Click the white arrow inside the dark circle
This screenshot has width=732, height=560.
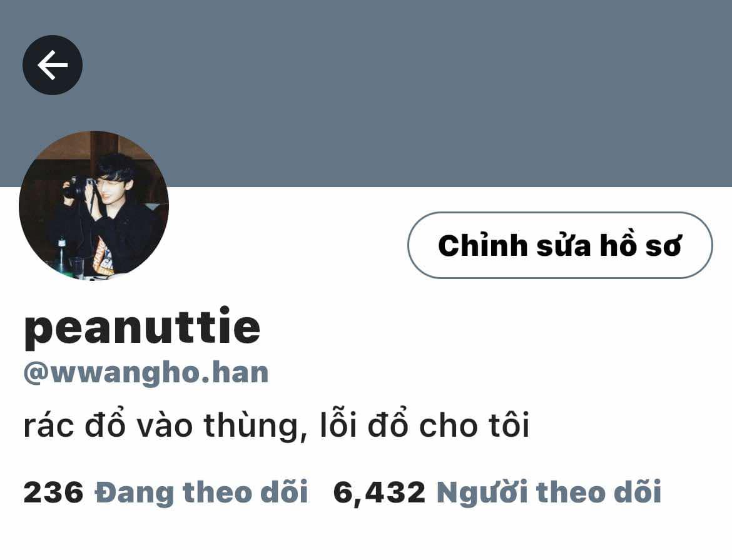[53, 65]
